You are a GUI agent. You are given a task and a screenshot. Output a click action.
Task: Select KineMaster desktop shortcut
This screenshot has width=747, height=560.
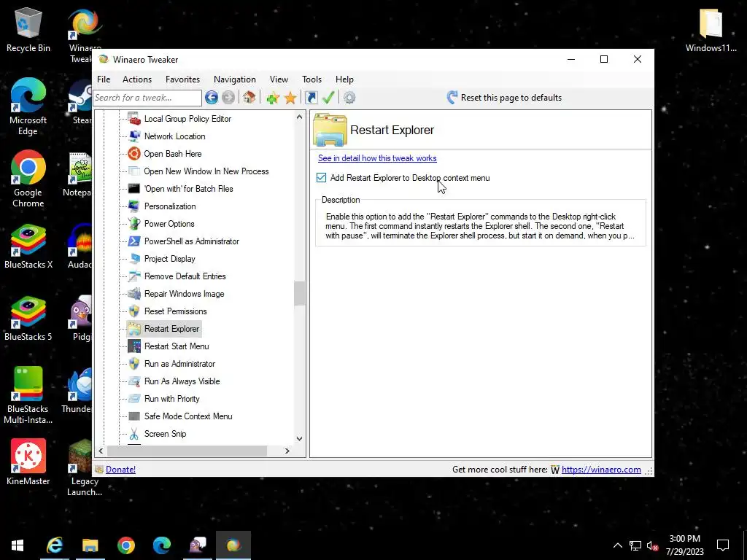point(28,462)
